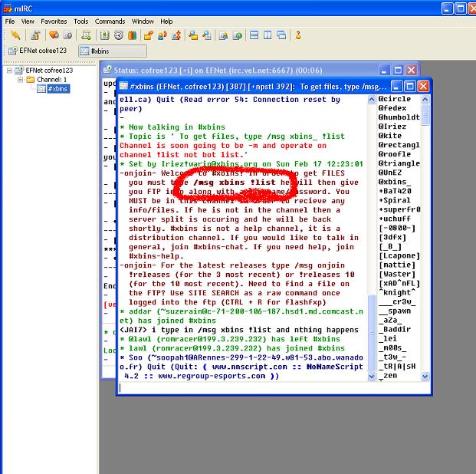This screenshot has height=474, width=476.
Task: Collapse the EFNet cofree123 tree node
Action: (x=10, y=71)
